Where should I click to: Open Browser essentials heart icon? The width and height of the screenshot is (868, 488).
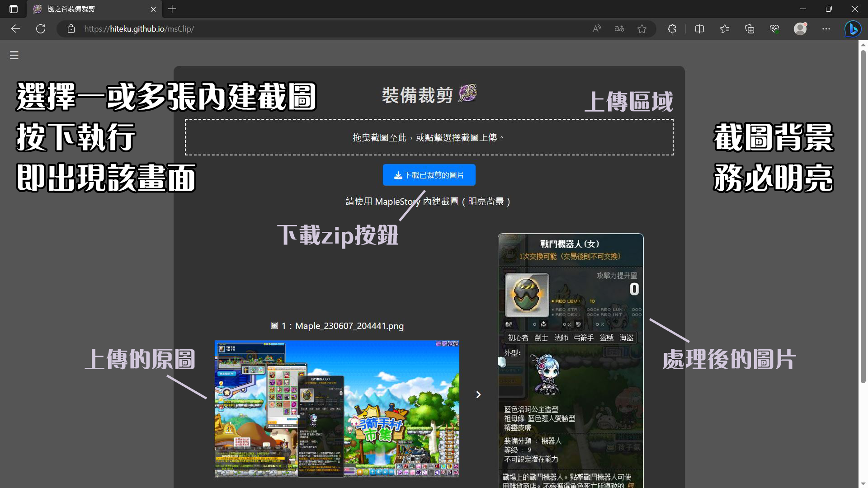pyautogui.click(x=774, y=29)
